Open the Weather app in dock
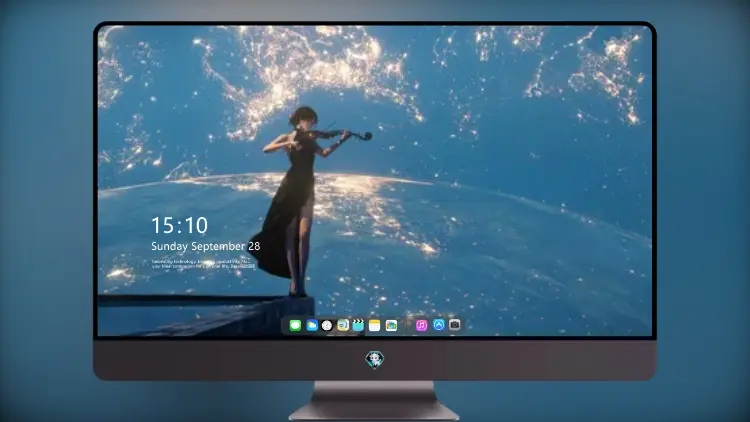The width and height of the screenshot is (750, 422). [x=312, y=326]
